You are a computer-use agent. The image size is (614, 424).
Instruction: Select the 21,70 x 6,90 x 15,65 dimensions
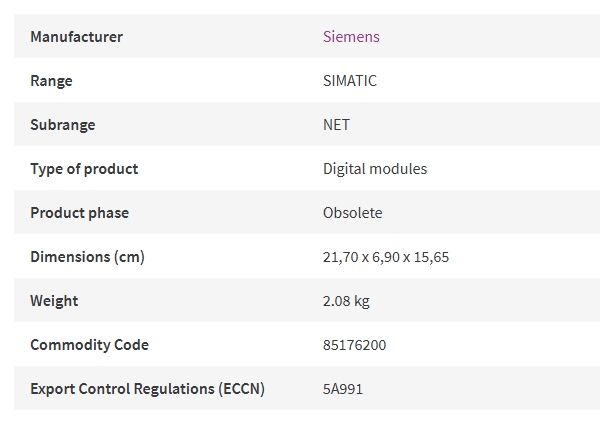[x=386, y=257]
